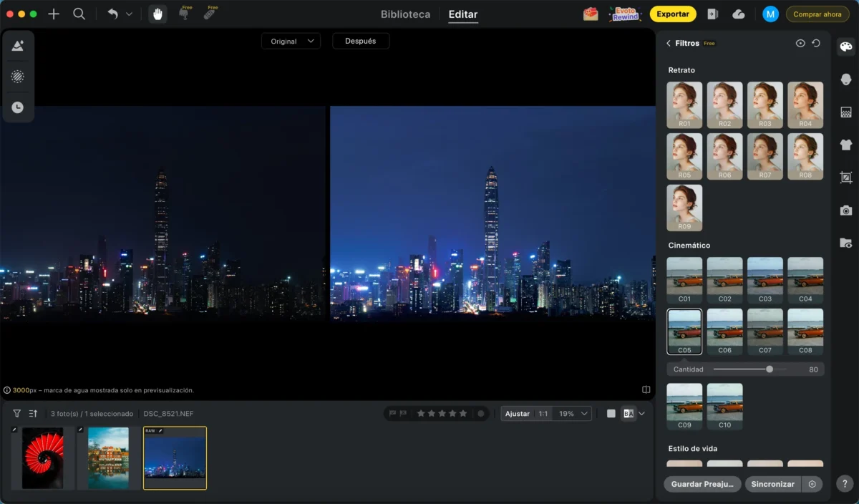Viewport: 859px width, 504px height.
Task: Expand the undo history arrow
Action: click(129, 14)
